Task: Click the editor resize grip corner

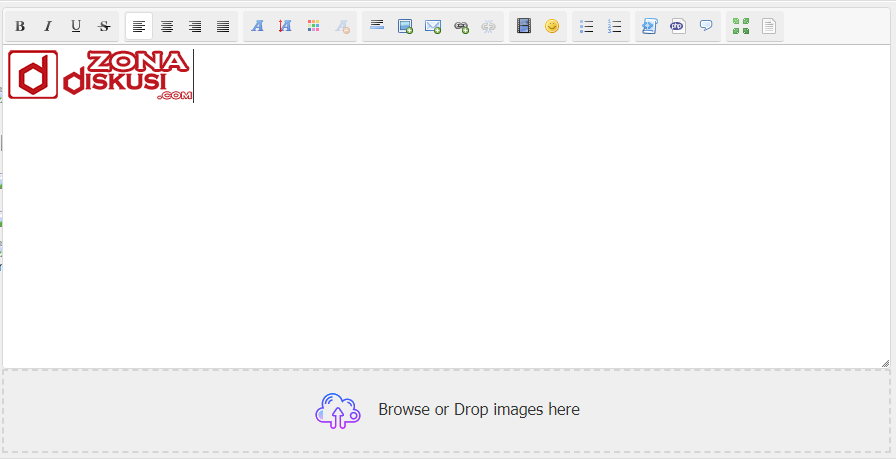Action: click(885, 363)
